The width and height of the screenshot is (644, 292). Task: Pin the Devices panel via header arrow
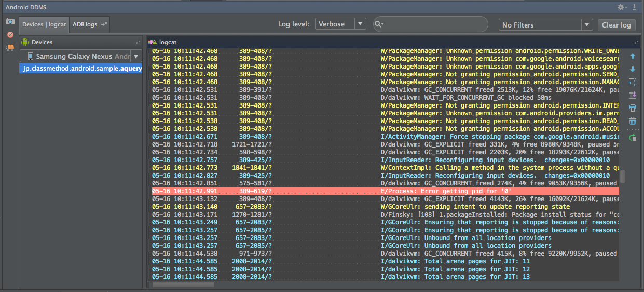tap(137, 42)
